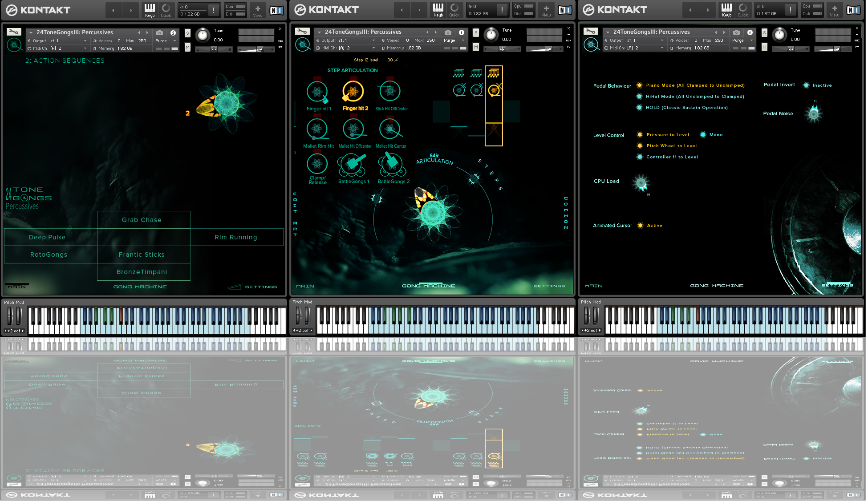This screenshot has height=501, width=868.
Task: Open Output st.1 dropdown in middle window
Action: (346, 40)
